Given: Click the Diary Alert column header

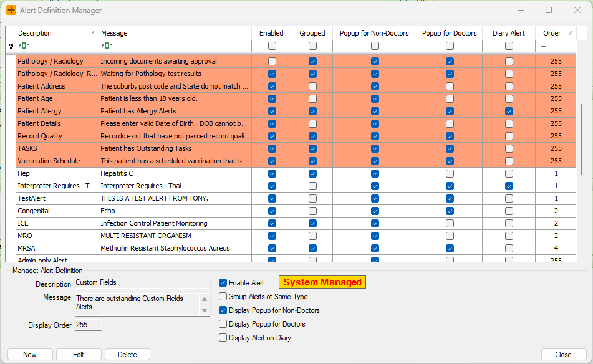Looking at the screenshot, I should [508, 33].
